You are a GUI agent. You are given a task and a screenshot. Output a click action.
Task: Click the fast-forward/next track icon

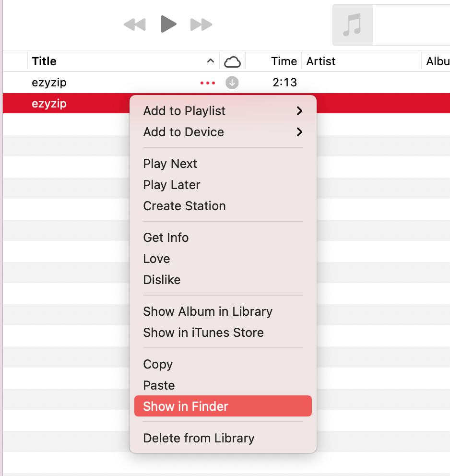201,24
